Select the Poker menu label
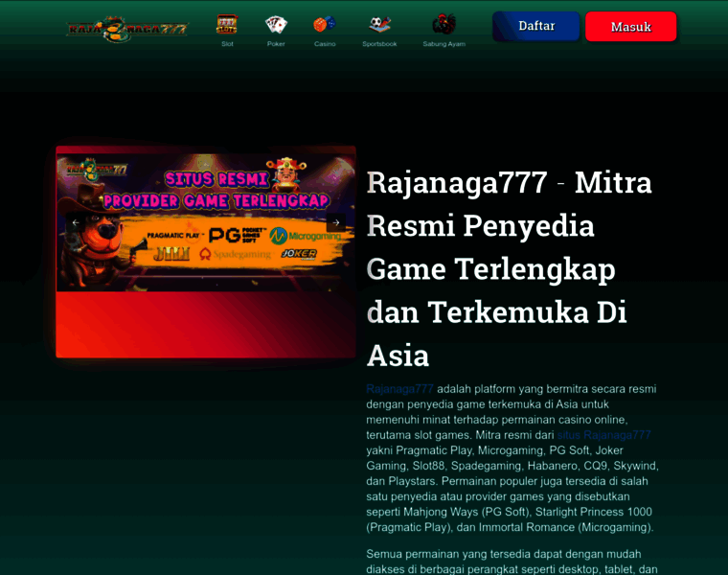The width and height of the screenshot is (728, 575). click(x=276, y=44)
